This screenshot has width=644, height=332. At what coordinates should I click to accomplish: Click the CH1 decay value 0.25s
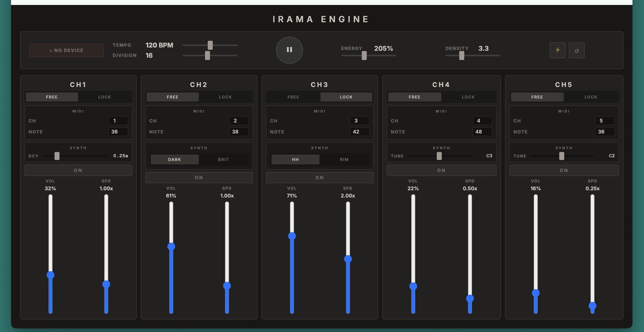[121, 156]
